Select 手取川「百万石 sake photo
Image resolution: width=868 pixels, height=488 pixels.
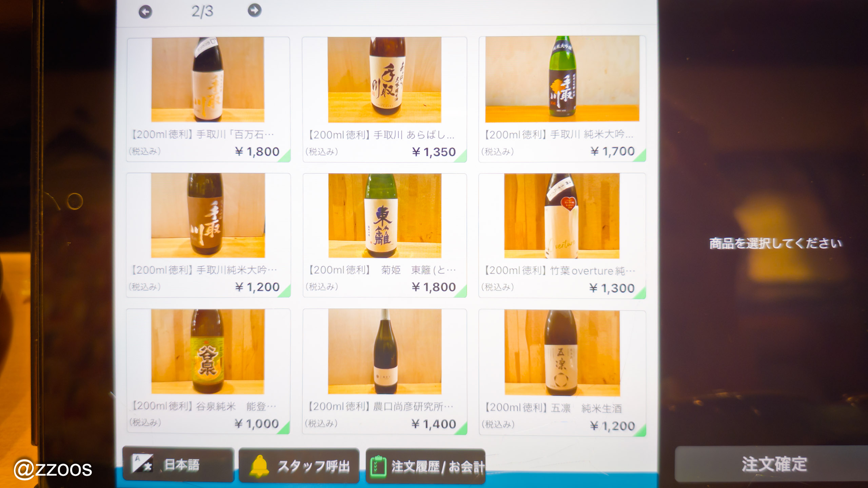coord(208,80)
